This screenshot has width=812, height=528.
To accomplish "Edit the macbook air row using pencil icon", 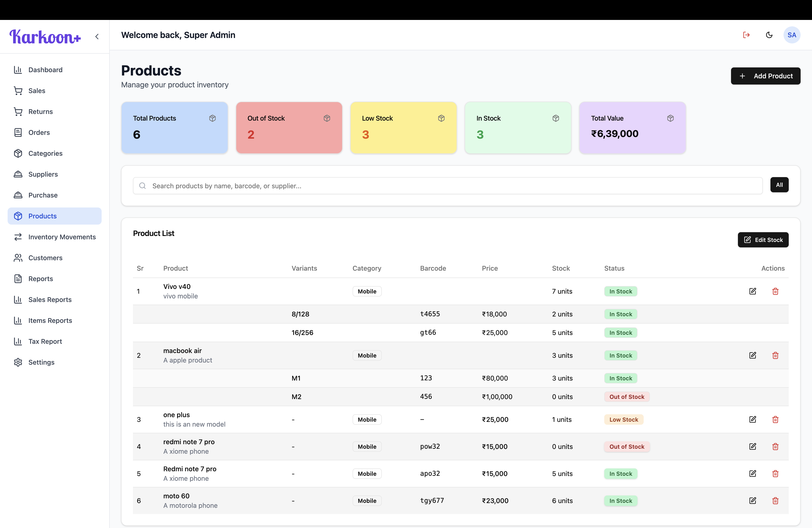I will [753, 355].
